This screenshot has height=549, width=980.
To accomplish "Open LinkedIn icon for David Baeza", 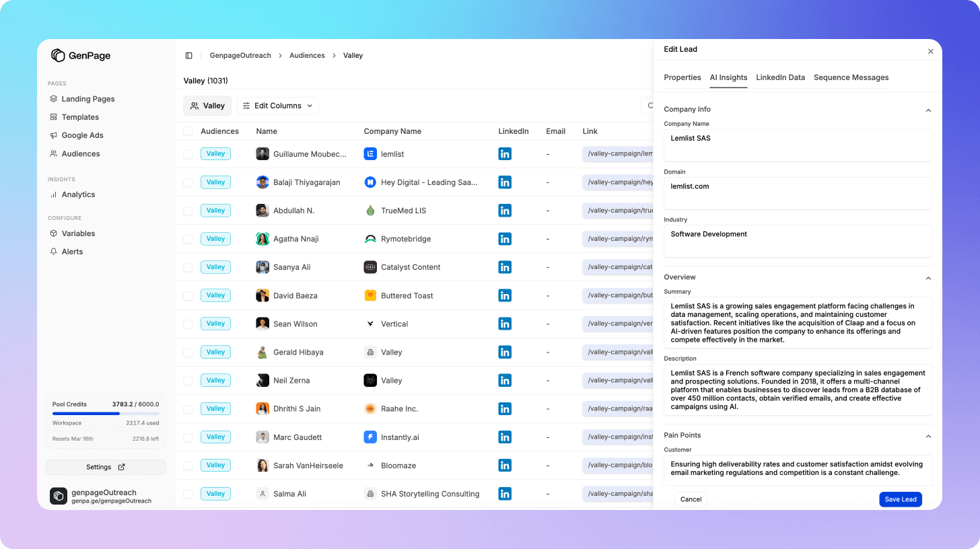I will tap(505, 295).
